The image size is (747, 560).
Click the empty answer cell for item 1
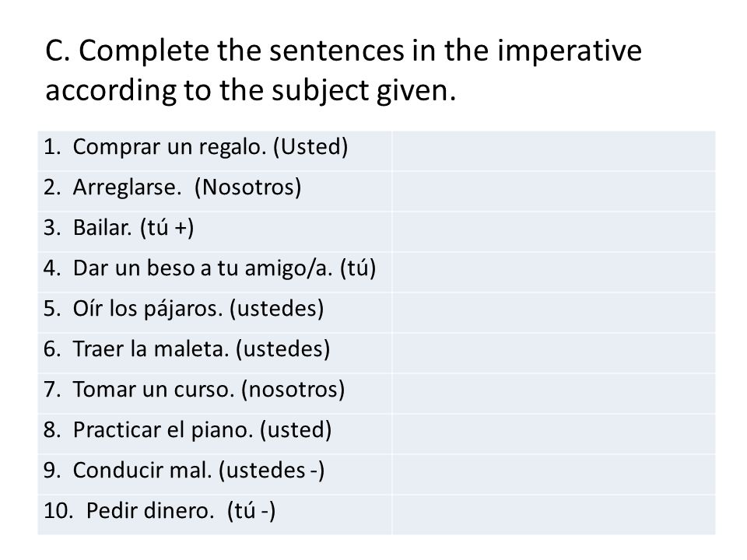tap(553, 151)
